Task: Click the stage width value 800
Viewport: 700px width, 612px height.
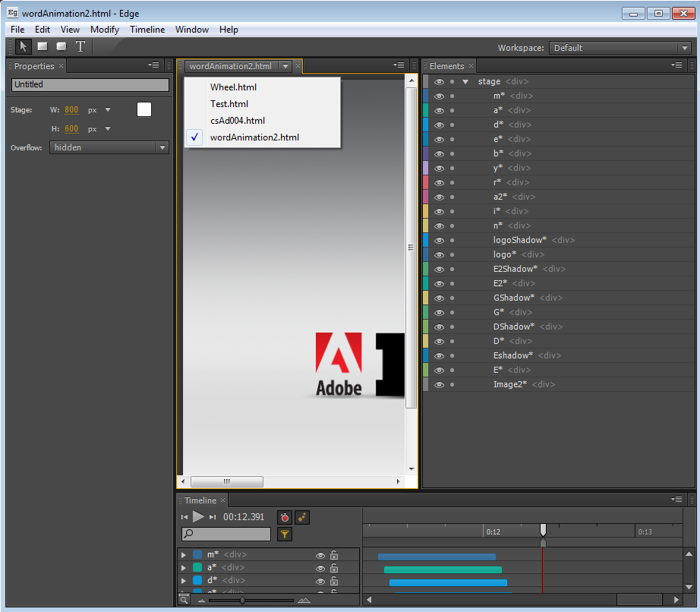Action: (x=71, y=110)
